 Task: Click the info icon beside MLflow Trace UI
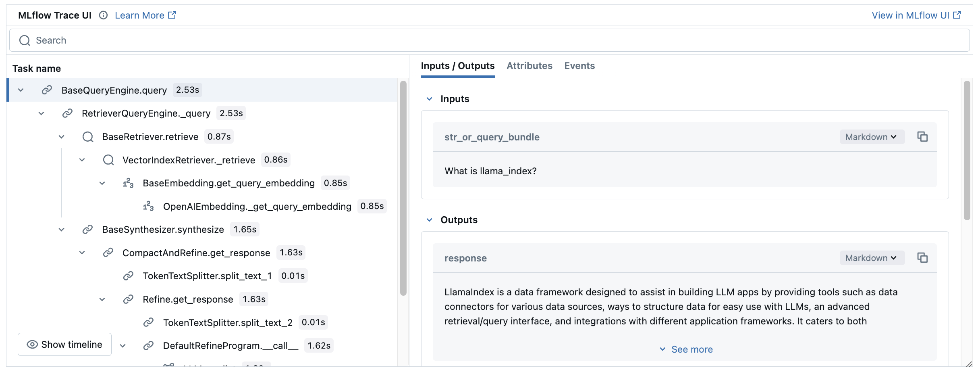[103, 15]
